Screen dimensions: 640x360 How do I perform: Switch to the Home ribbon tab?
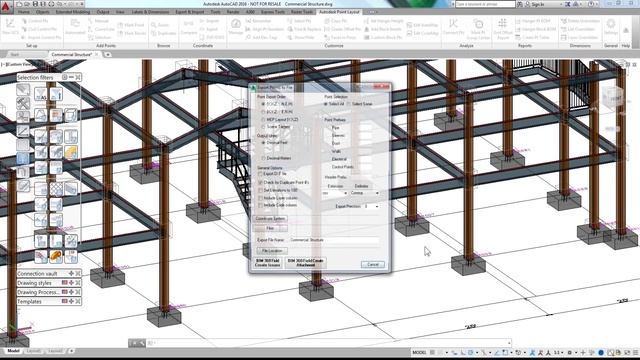pyautogui.click(x=24, y=12)
